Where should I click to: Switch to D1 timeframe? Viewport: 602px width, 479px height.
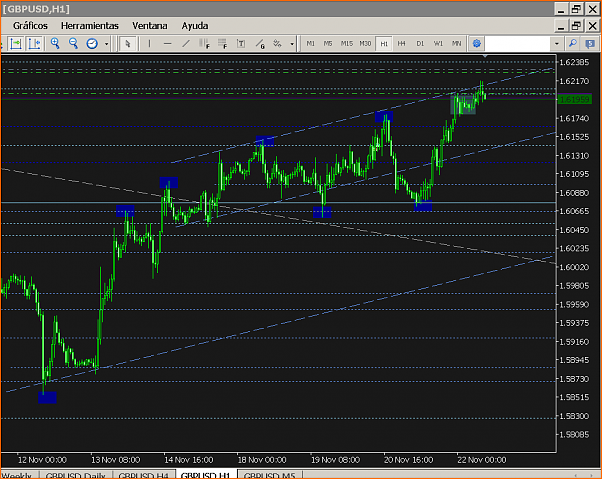pos(420,44)
